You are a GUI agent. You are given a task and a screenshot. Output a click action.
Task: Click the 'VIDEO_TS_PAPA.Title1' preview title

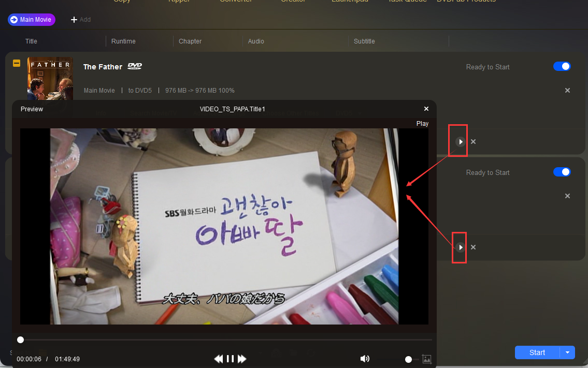(233, 109)
